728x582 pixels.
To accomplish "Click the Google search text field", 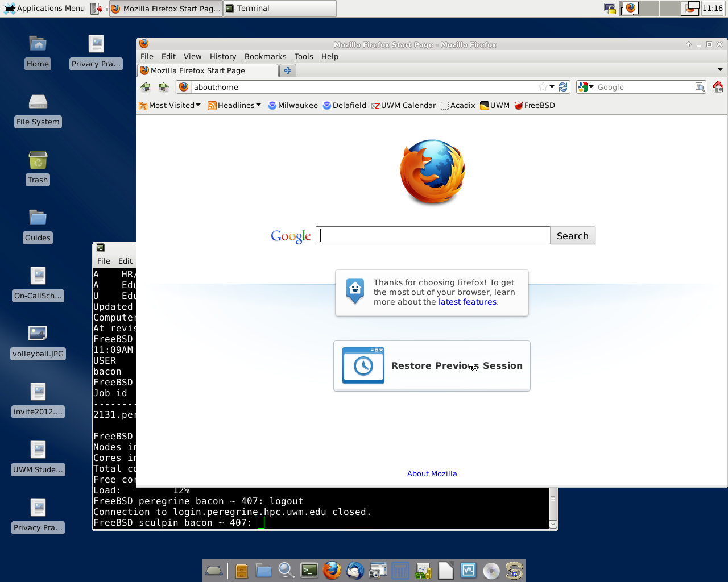I will click(x=433, y=235).
